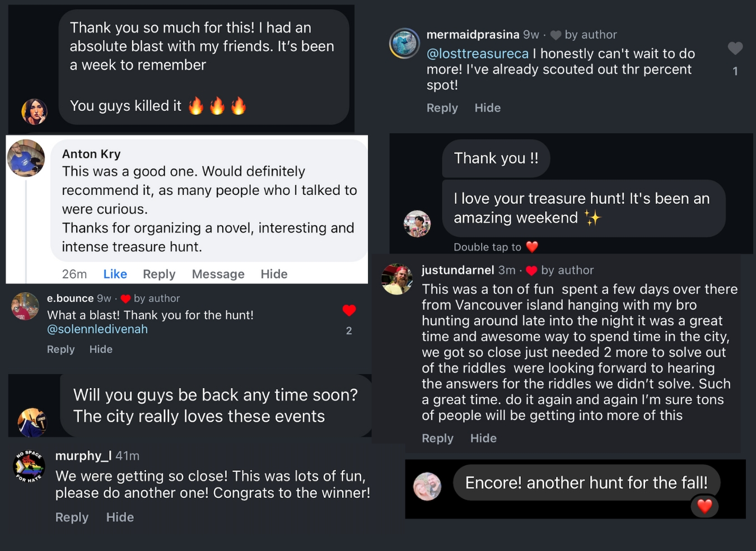Click the heart reaction on the Encore message

[704, 506]
